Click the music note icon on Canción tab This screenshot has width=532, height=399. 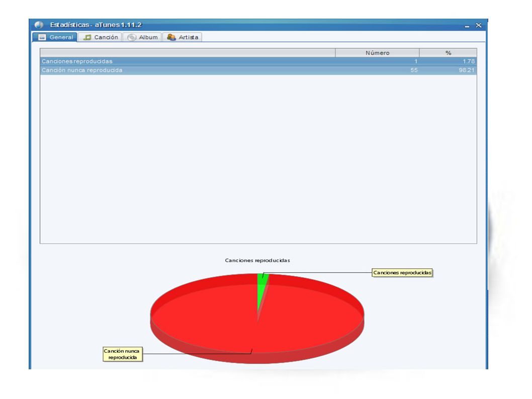(87, 37)
